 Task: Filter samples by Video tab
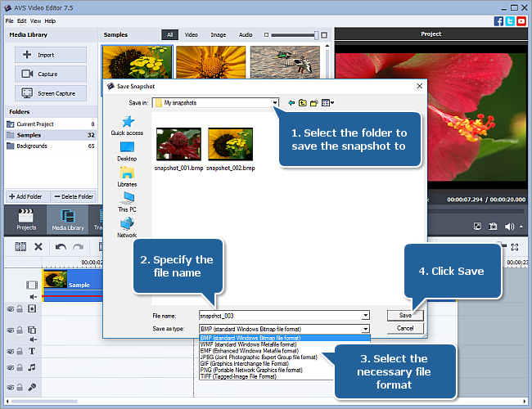click(x=191, y=34)
